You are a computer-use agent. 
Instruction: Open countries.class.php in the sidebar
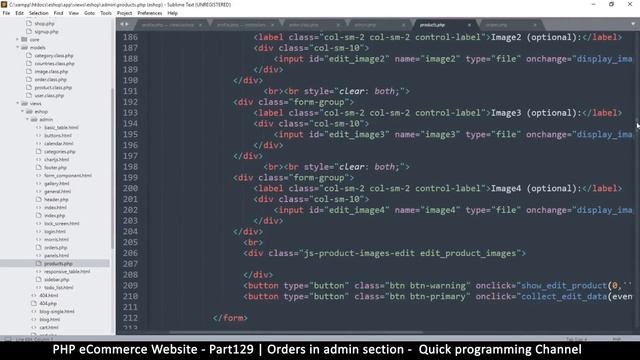[x=54, y=64]
